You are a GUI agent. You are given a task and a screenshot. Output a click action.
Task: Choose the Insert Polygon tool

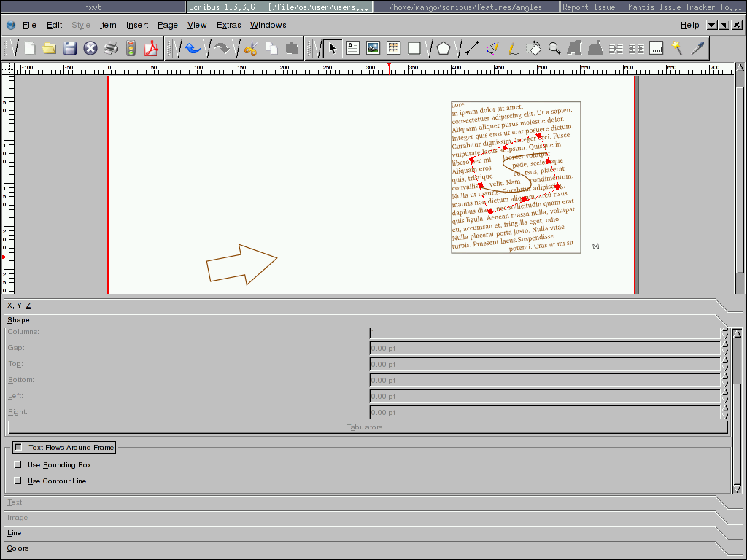click(444, 49)
